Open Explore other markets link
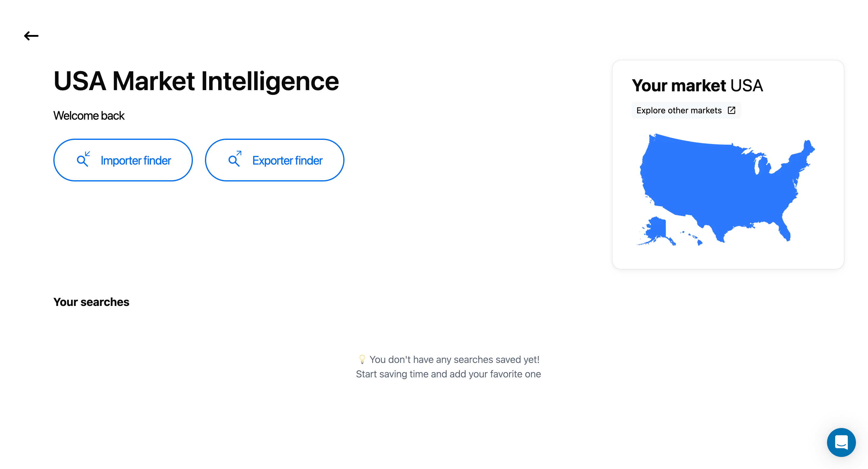Image resolution: width=868 pixels, height=469 pixels. coord(686,110)
